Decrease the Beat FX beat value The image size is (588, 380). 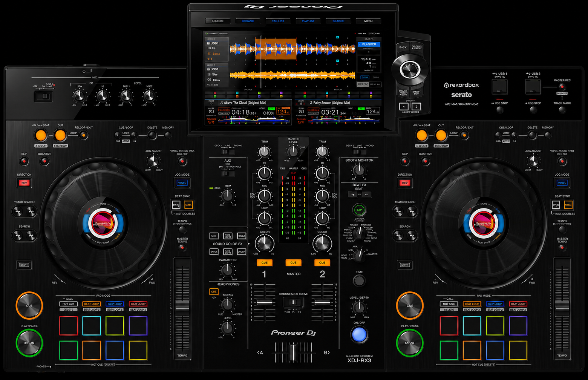[x=352, y=195]
